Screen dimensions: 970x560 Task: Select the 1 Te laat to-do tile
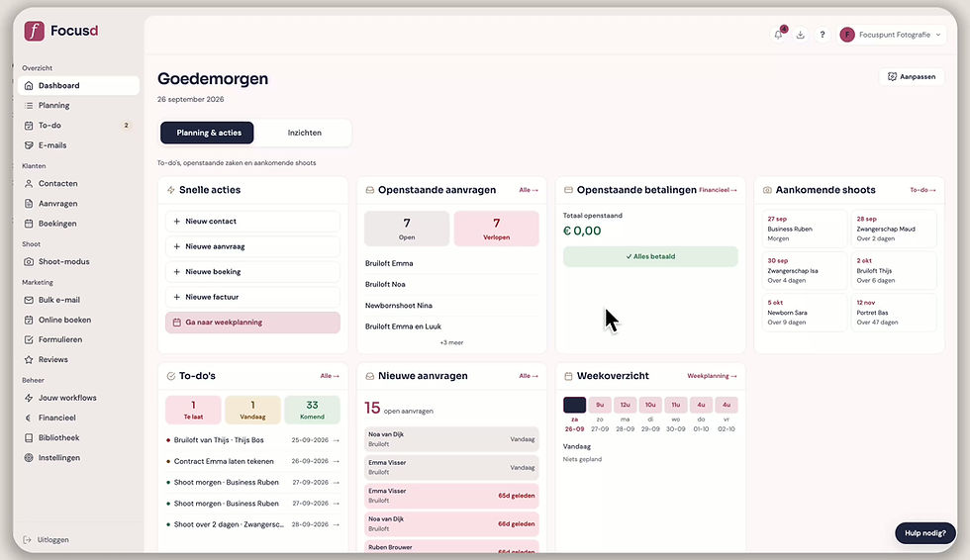[193, 410]
